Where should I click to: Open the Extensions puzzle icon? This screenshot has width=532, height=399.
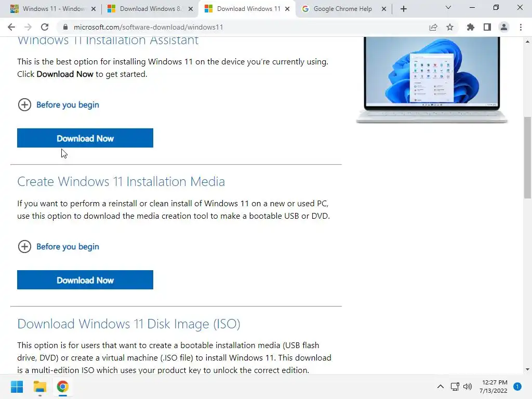[471, 27]
